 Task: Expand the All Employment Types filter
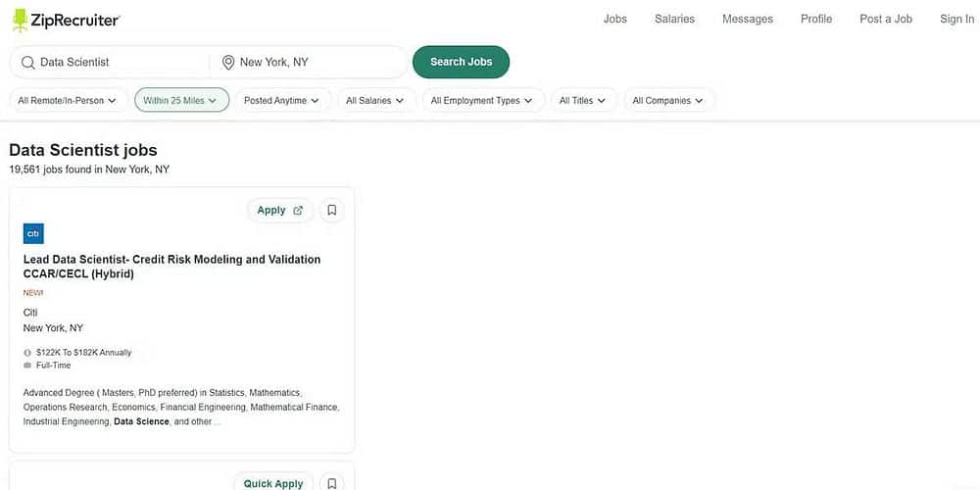coord(482,100)
